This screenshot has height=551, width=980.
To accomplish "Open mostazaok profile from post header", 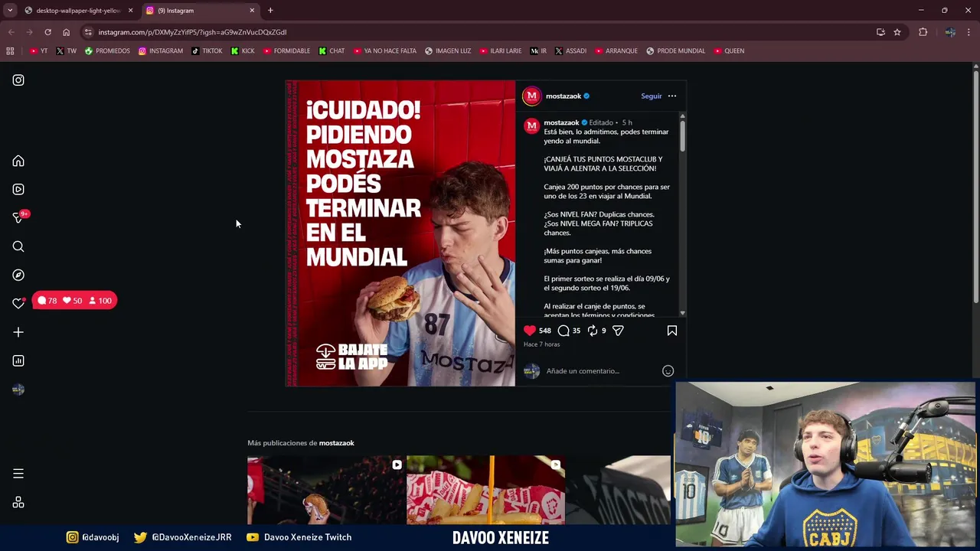I will pyautogui.click(x=563, y=96).
